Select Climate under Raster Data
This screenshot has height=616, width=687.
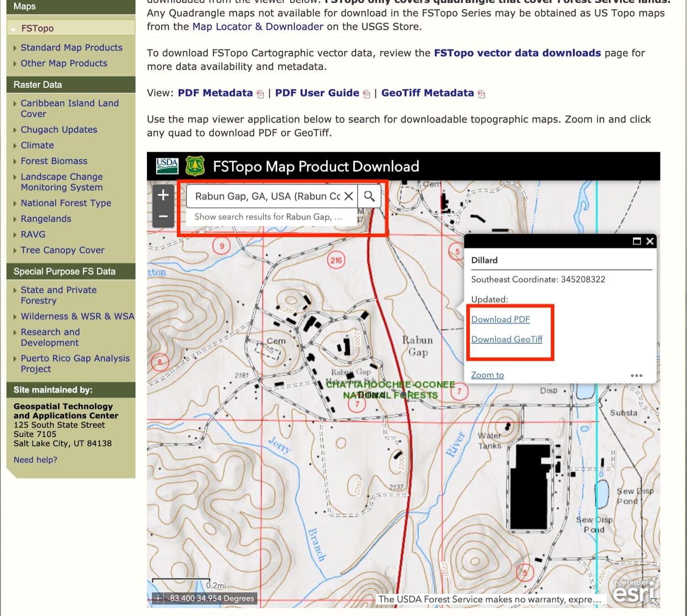point(37,145)
